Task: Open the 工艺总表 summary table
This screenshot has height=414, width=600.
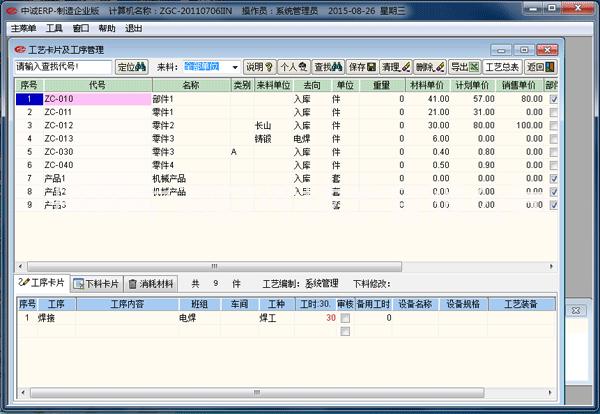Action: tap(502, 67)
